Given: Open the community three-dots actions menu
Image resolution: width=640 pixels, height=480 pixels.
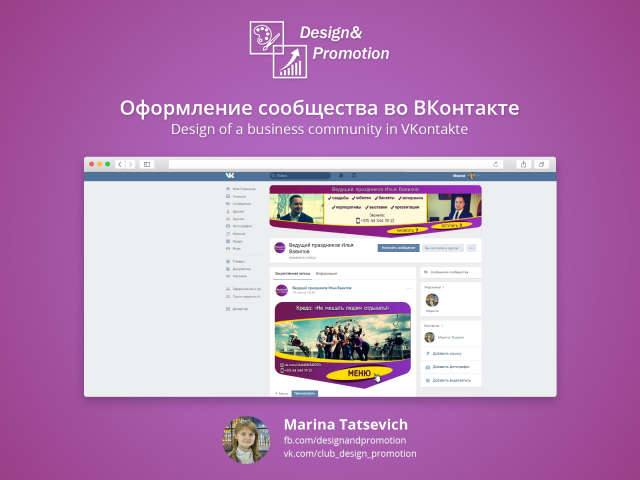Looking at the screenshot, I should [471, 248].
